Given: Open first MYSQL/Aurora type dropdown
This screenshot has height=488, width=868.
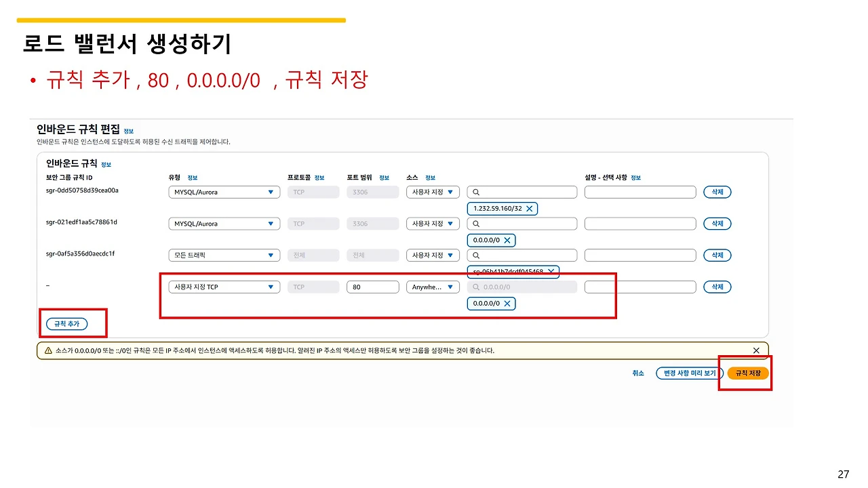Looking at the screenshot, I should point(224,192).
